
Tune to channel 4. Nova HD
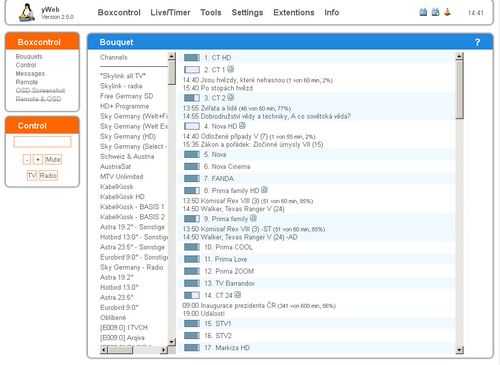coord(220,126)
